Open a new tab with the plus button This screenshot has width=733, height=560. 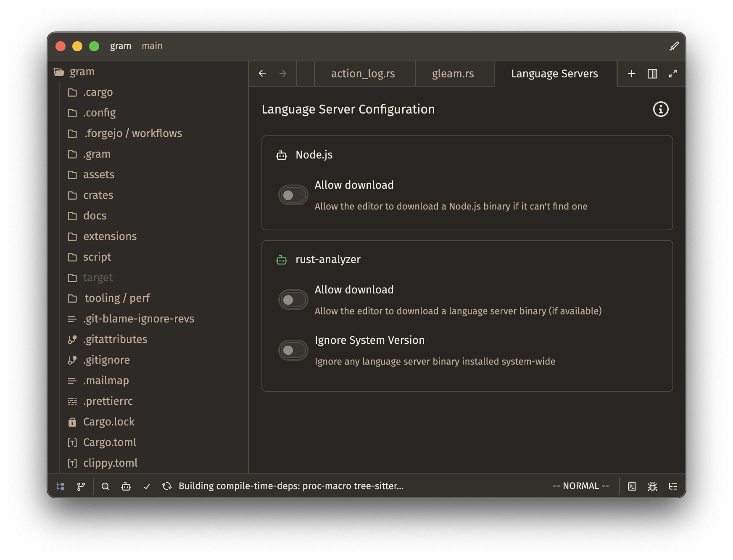pos(631,74)
